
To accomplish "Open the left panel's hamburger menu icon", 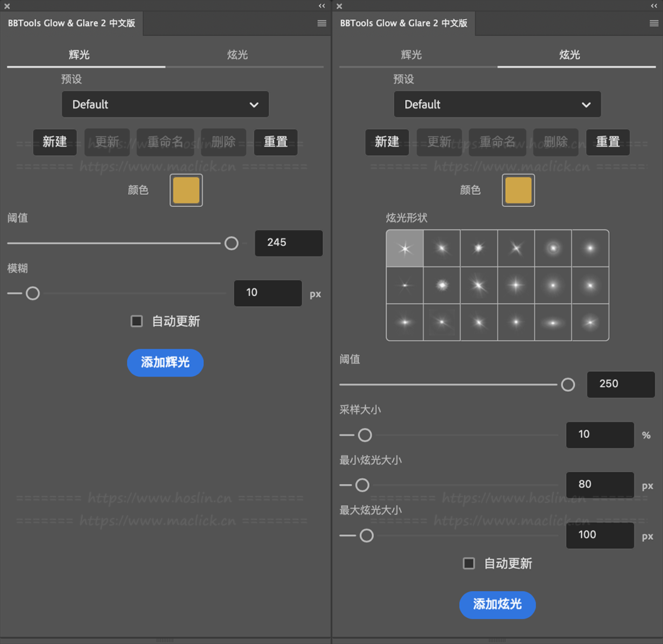I will pos(322,23).
